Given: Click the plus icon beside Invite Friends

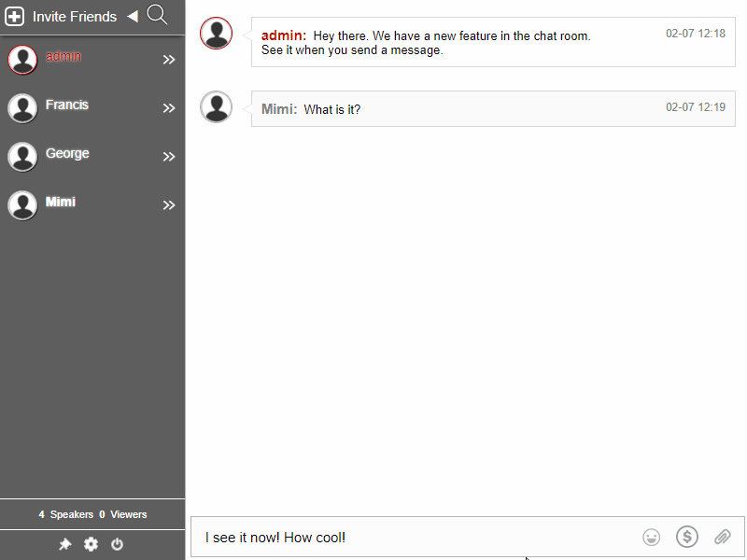Looking at the screenshot, I should [x=14, y=16].
